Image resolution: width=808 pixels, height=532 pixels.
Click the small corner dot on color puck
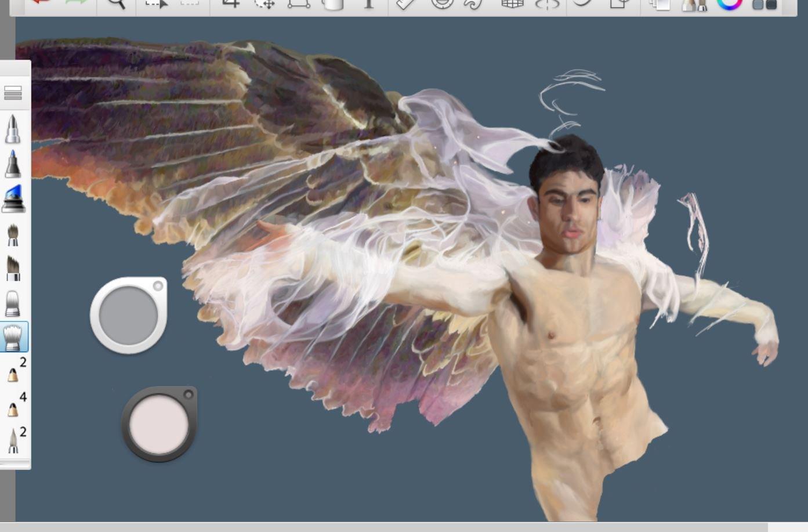click(188, 395)
